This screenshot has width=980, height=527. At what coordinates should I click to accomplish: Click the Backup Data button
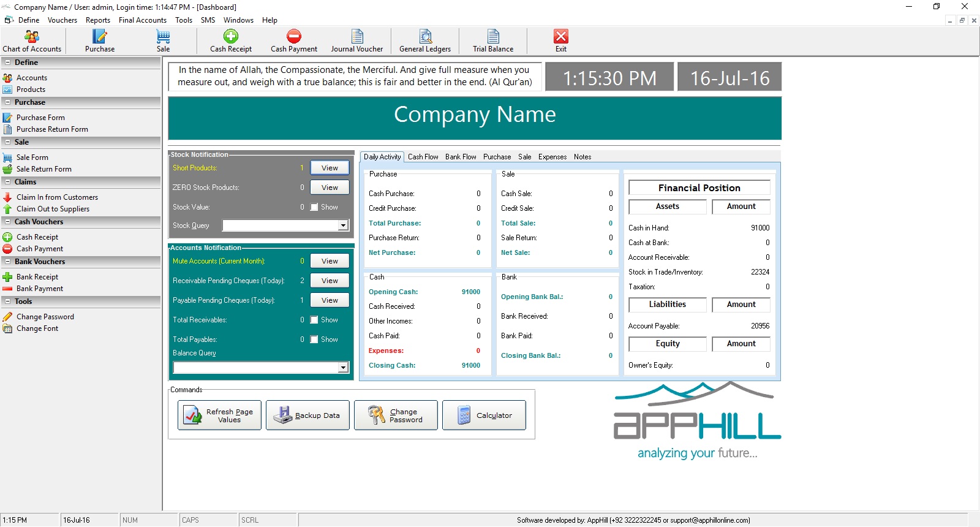tap(307, 415)
